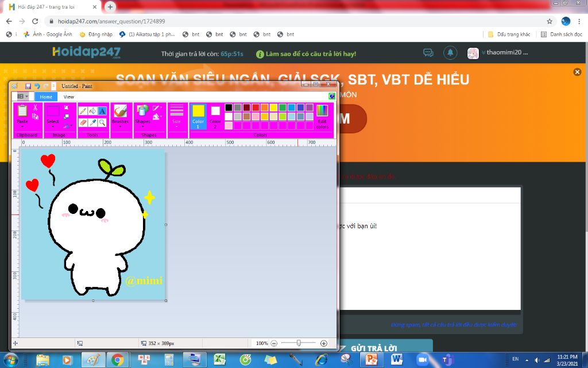Open the Đăng nhập bookmark
The image size is (588, 368).
(x=96, y=34)
